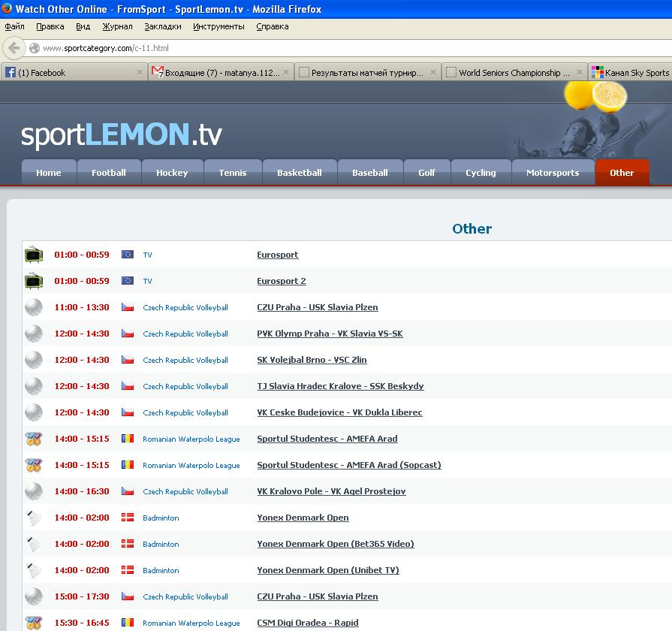Click the browser Back arrow button

point(14,48)
